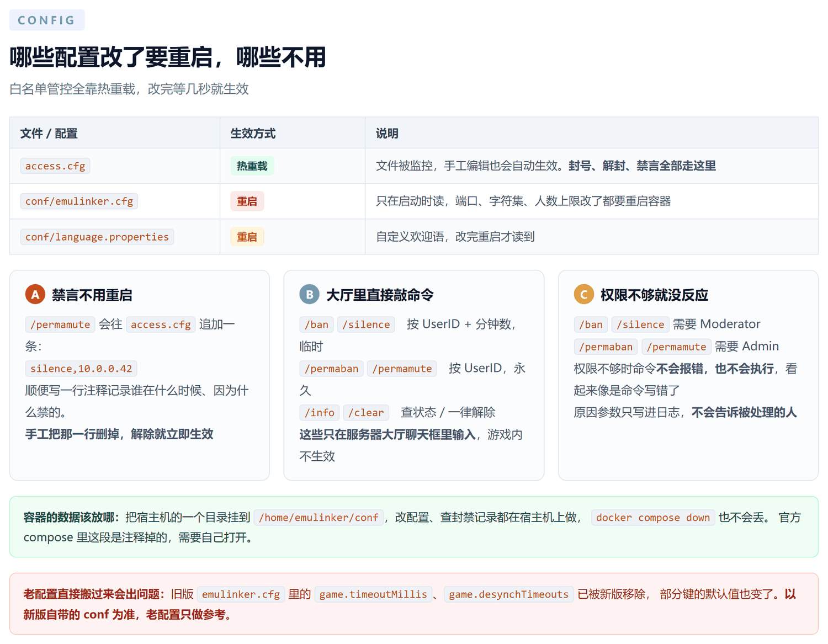
Task: Click the yellow circle C icon
Action: [584, 295]
